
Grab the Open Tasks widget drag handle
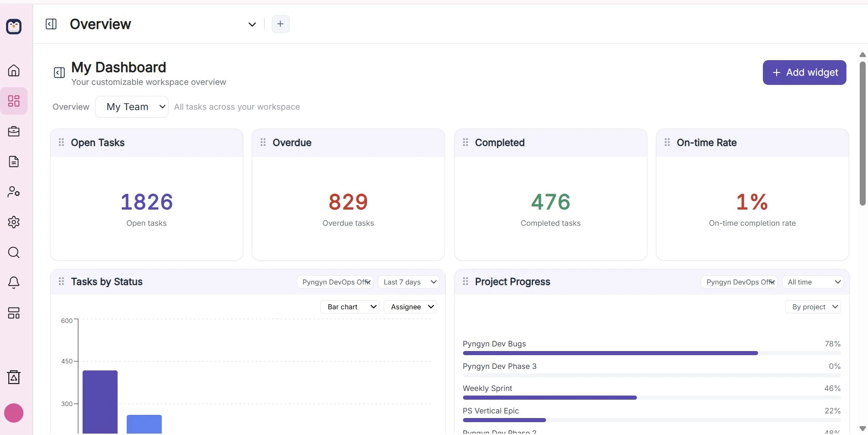[x=61, y=142]
